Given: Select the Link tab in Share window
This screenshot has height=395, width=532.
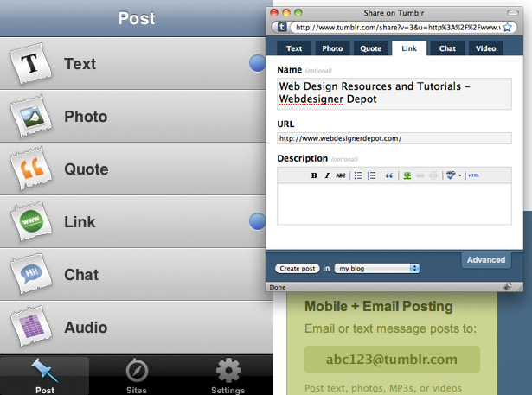Looking at the screenshot, I should (409, 48).
